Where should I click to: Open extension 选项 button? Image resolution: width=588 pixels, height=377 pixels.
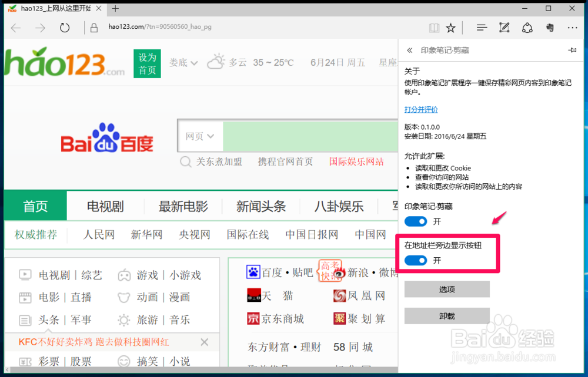coord(447,289)
